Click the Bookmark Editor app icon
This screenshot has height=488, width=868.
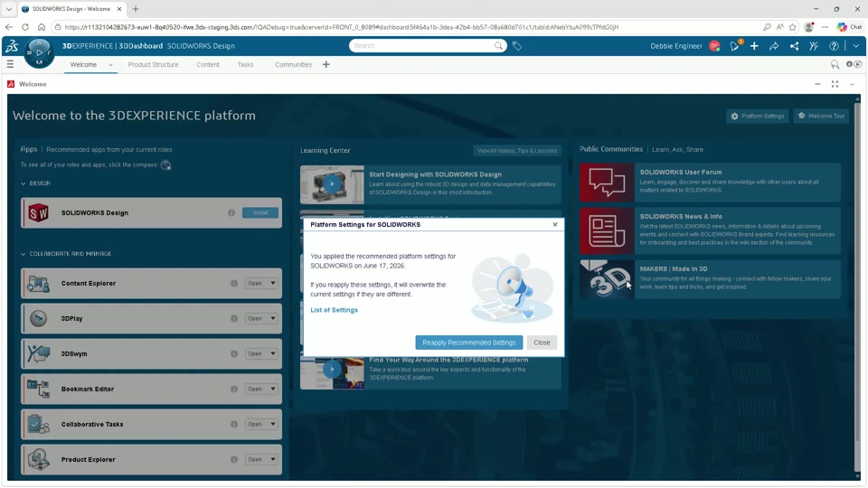pyautogui.click(x=38, y=389)
